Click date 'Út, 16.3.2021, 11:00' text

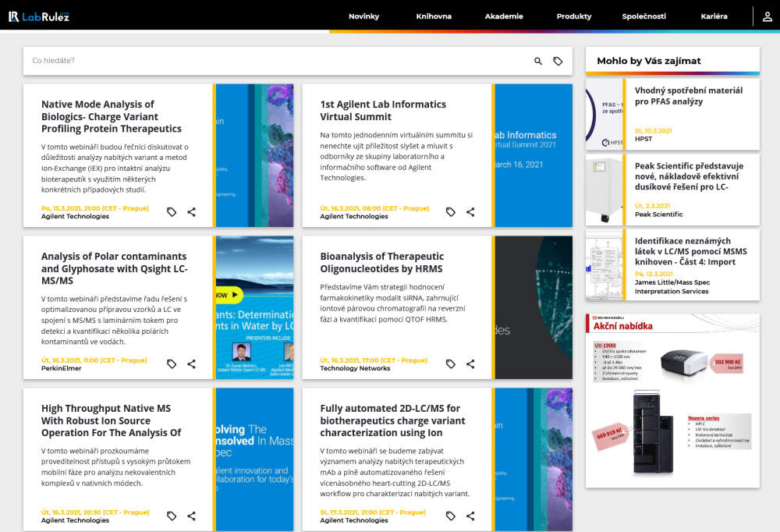[94, 360]
